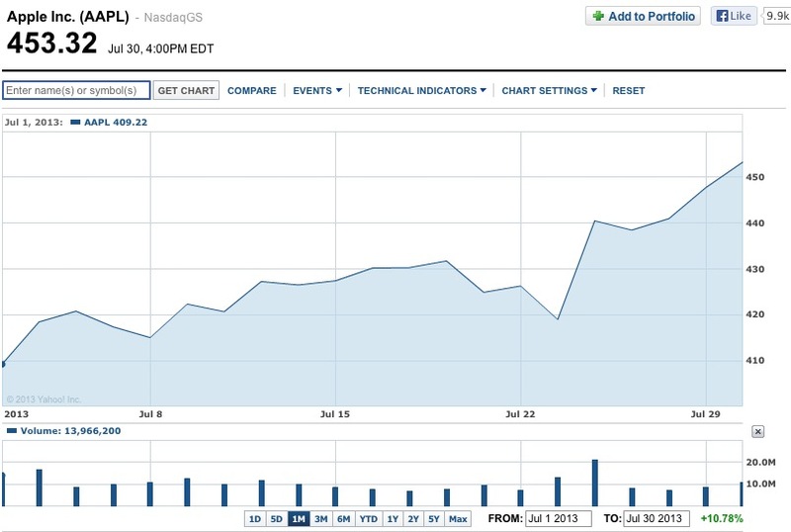Screen dimensions: 791x532
Task: Click the Volume: 13,966,200 label
Action: (x=70, y=431)
